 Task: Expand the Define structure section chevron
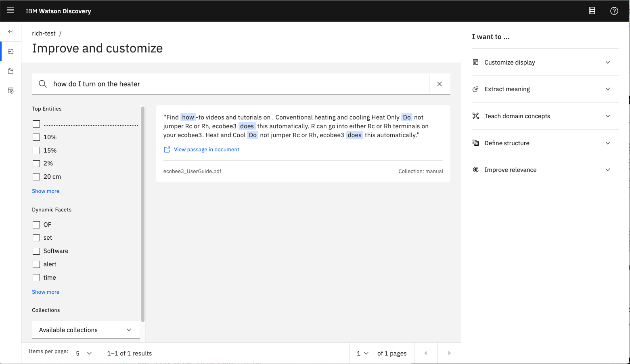[608, 143]
